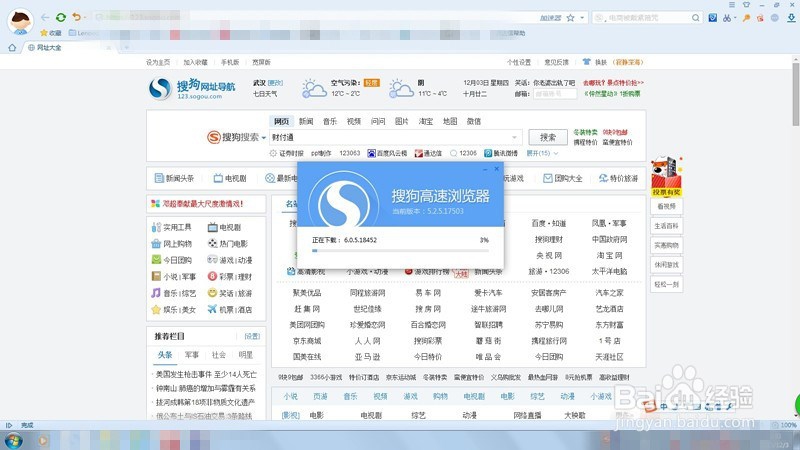Viewport: 800px width, 450px height.
Task: Click the Windows Start orb
Action: tap(13, 440)
